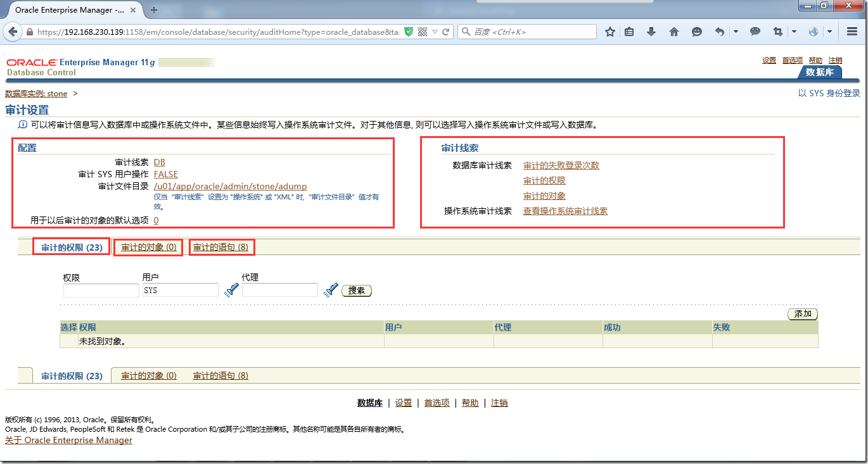Screen dimensions: 868x464
Task: Select 审计的语句 (8) tab beneath results table
Action: (x=220, y=375)
